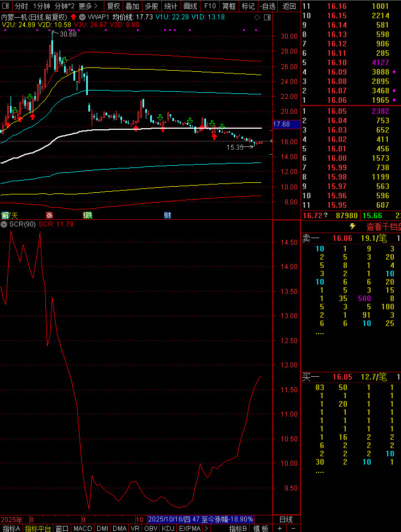
Task: Click the 财 financial event marker
Action: click(x=167, y=215)
